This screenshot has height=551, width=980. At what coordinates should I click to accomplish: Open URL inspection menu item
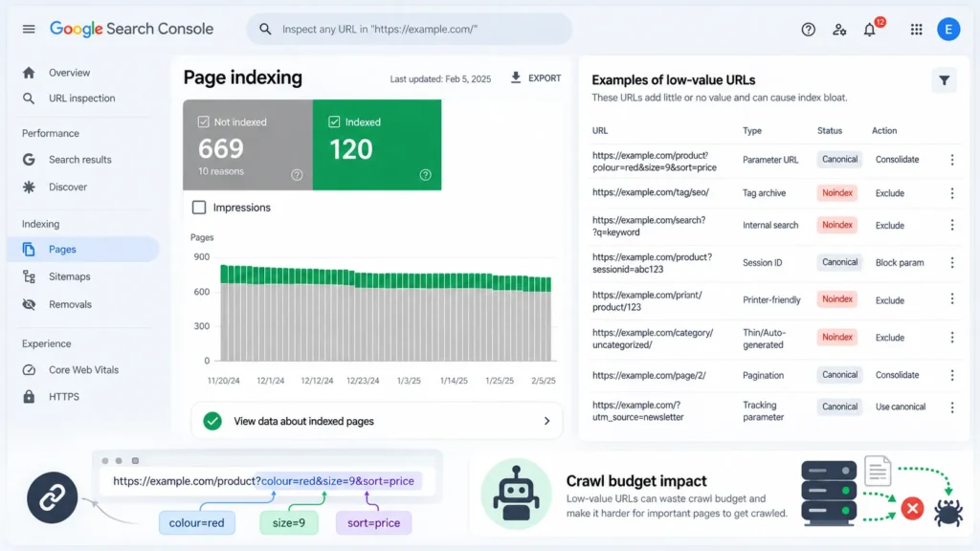tap(83, 99)
